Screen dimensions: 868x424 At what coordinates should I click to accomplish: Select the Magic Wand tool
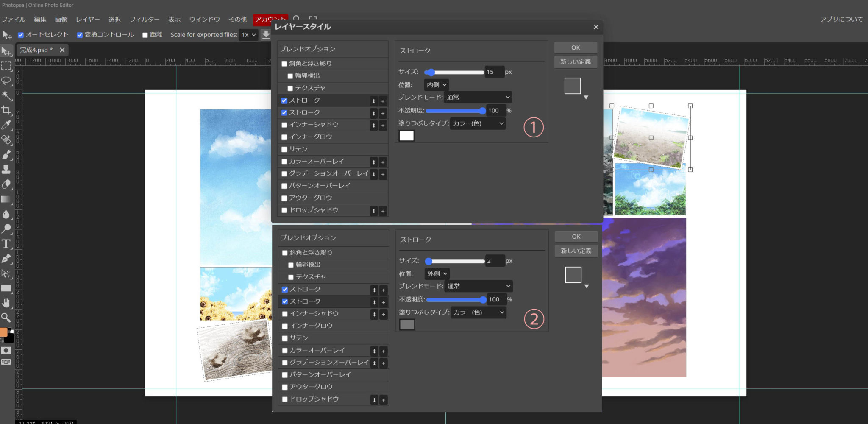6,95
